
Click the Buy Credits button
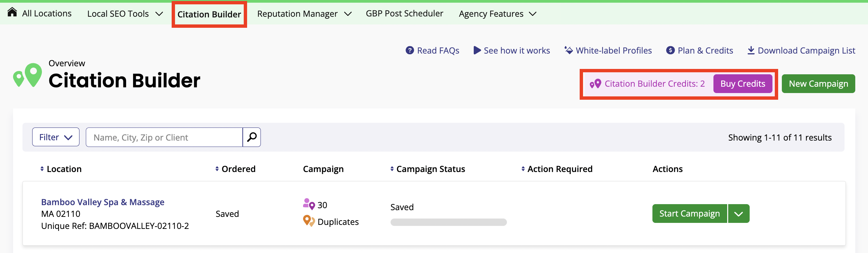click(743, 84)
